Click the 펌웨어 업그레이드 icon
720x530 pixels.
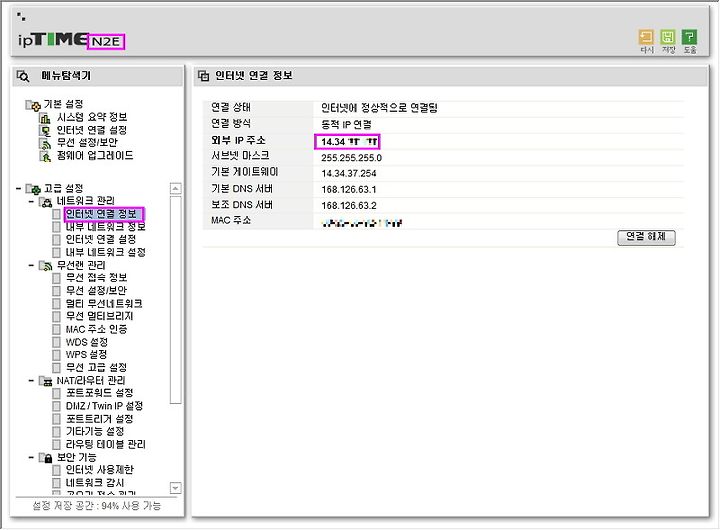[x=45, y=157]
